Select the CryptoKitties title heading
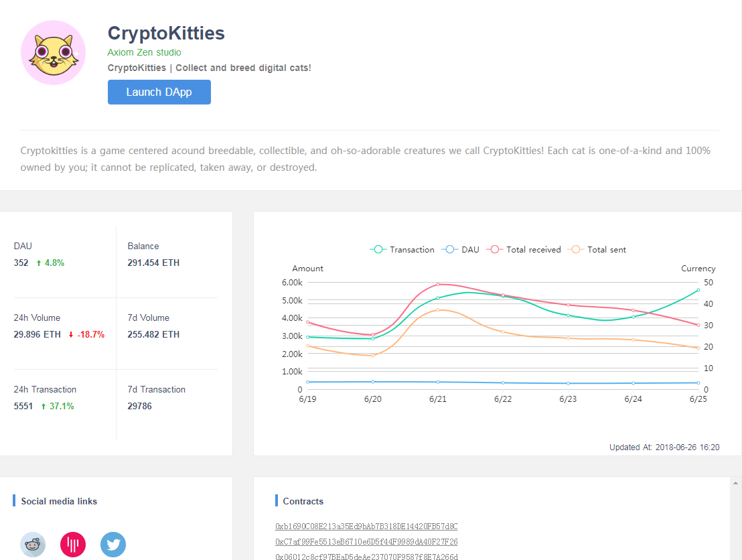The image size is (742, 560). click(166, 33)
